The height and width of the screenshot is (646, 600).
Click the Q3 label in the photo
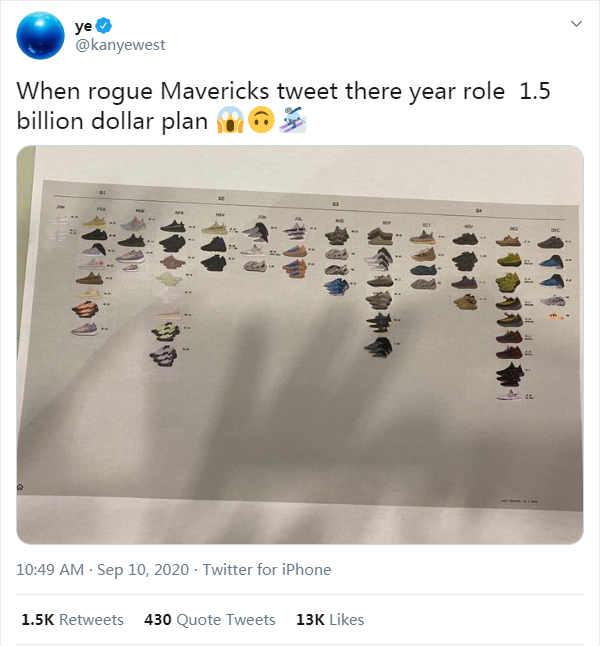335,203
